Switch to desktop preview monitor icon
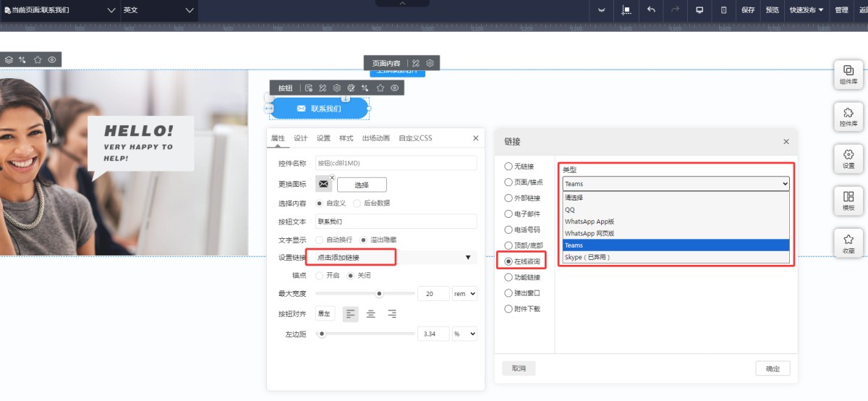Screen dimensions: 868x401 (699, 10)
